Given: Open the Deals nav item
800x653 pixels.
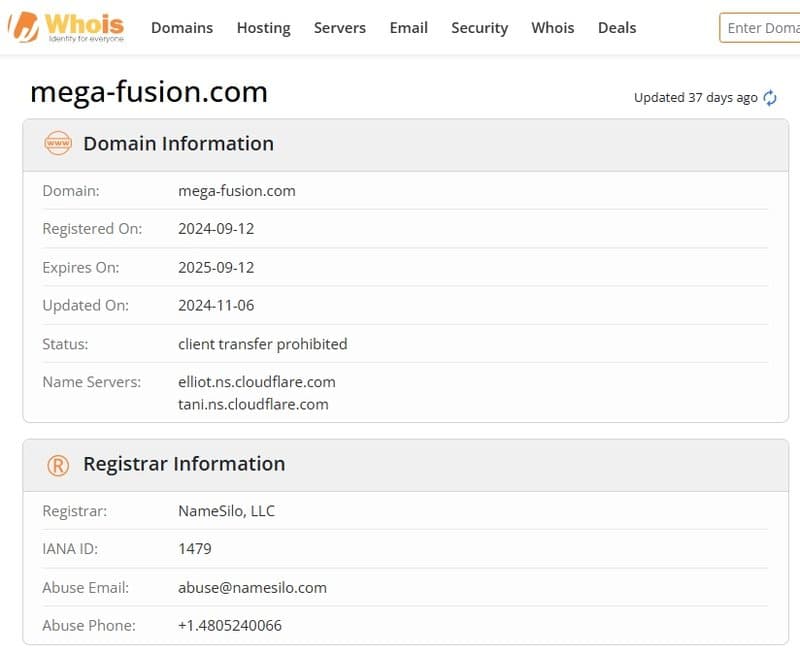Looking at the screenshot, I should pyautogui.click(x=617, y=28).
